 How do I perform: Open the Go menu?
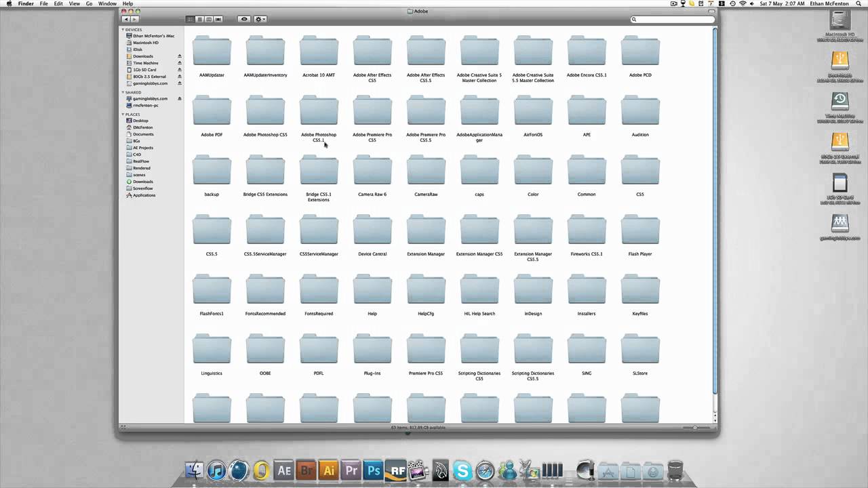tap(89, 3)
